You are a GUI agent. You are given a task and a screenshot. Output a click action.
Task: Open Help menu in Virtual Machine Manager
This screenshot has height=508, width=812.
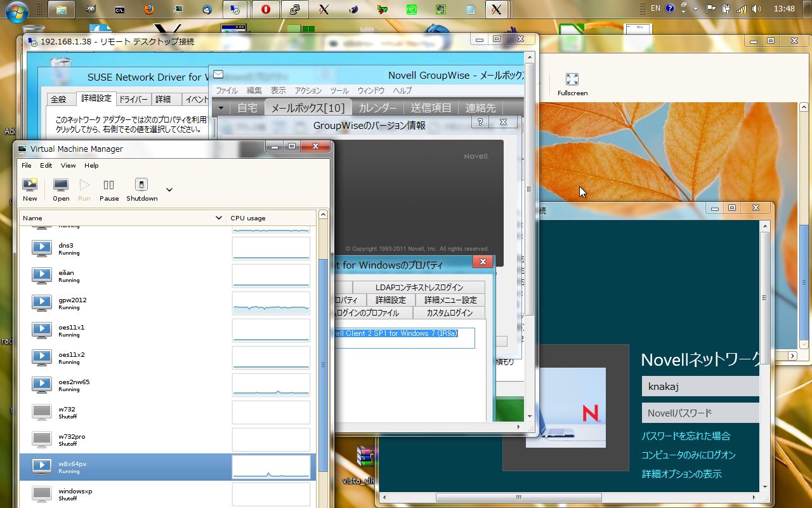pos(91,165)
